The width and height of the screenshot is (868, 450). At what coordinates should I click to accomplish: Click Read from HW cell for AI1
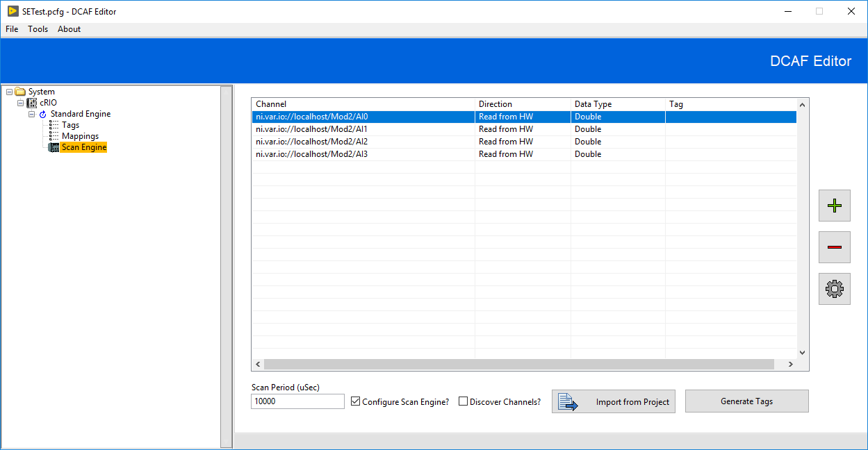(523, 129)
